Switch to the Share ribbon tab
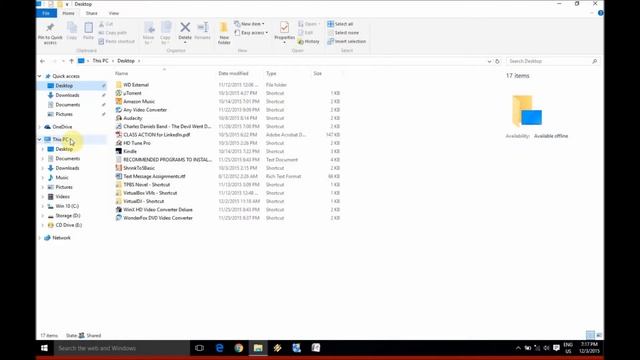The width and height of the screenshot is (640, 360). 91,13
